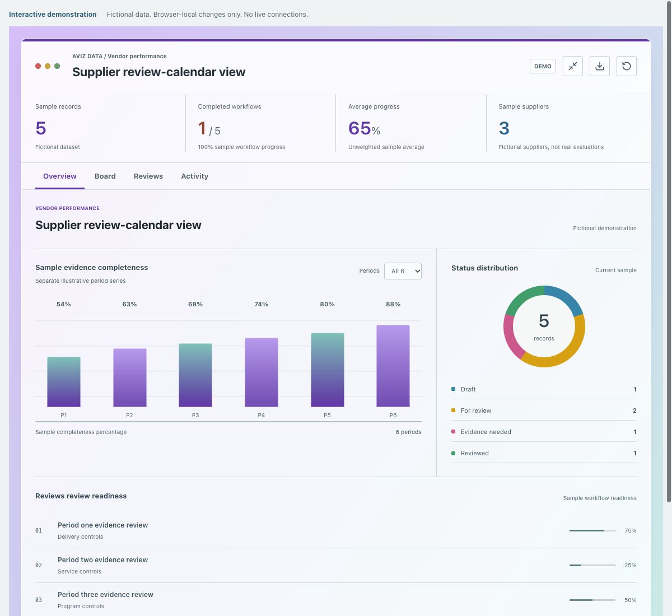This screenshot has width=672, height=616.
Task: Click the yellow For review color swatch
Action: pos(453,410)
